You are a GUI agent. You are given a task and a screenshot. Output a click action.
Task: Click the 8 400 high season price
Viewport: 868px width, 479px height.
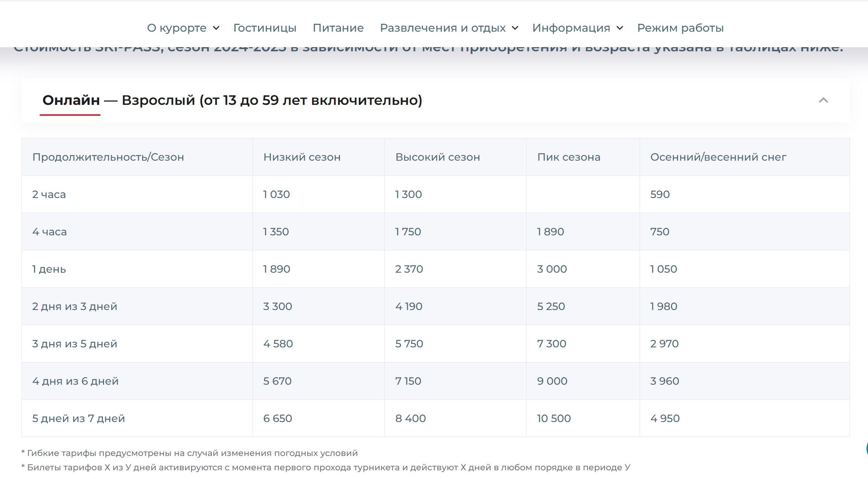coord(410,418)
